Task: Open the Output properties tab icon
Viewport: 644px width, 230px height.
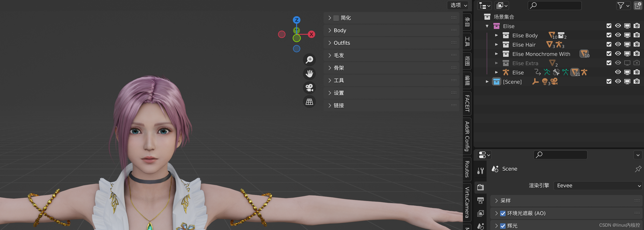Action: coord(480,200)
